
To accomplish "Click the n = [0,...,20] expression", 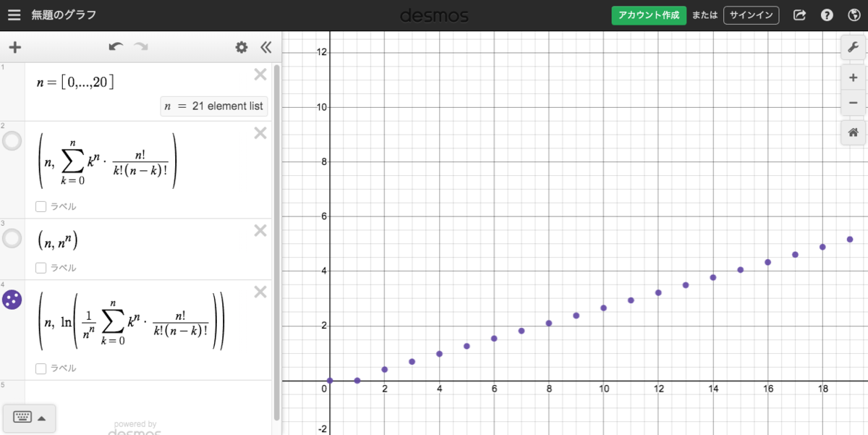I will click(75, 83).
